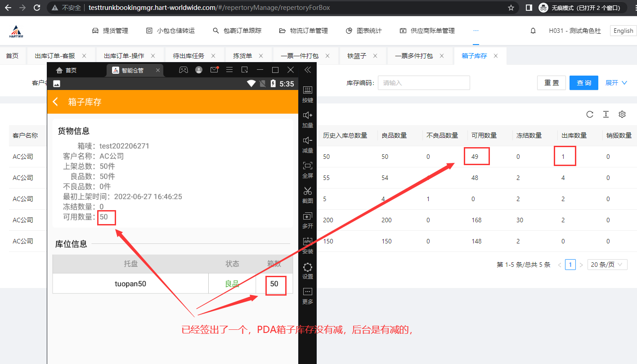Click the 查询 search button

click(x=583, y=83)
